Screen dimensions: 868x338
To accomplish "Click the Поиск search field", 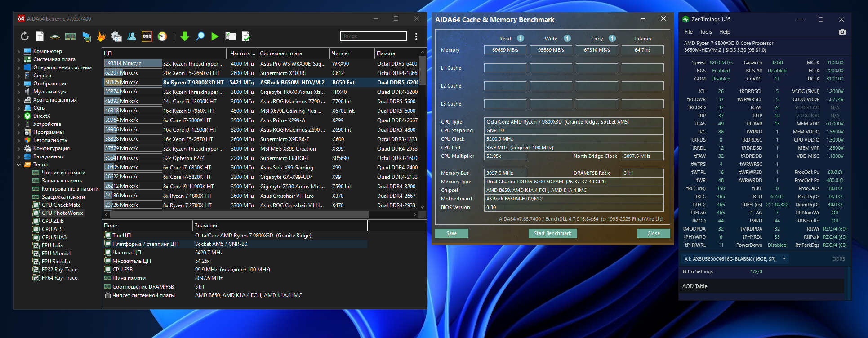I will (373, 36).
